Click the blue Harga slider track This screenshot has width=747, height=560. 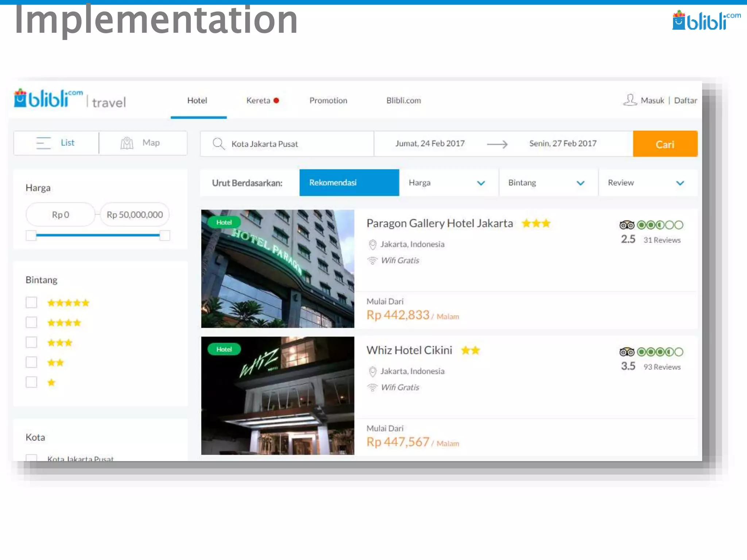98,236
